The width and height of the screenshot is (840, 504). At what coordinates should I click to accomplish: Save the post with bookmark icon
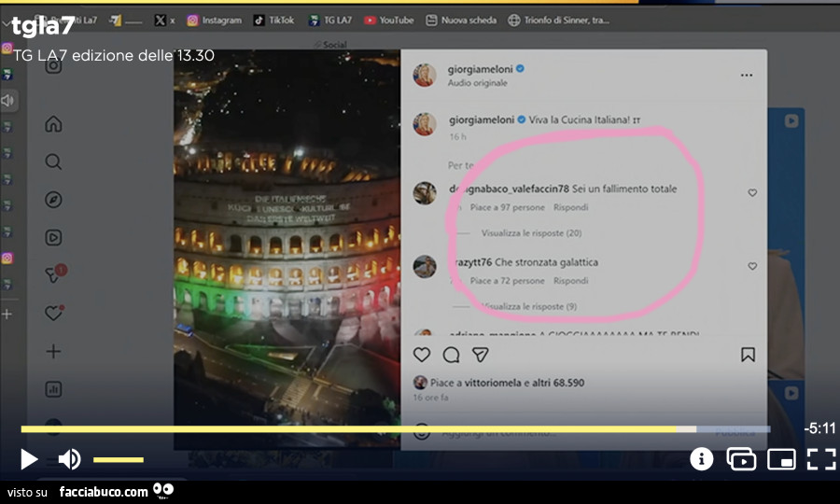click(x=748, y=355)
